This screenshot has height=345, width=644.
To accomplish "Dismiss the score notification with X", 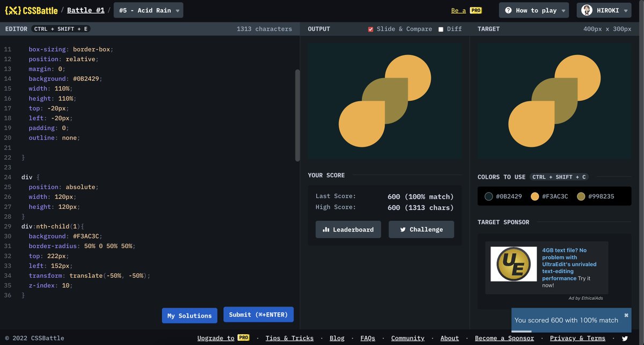I will [x=626, y=315].
